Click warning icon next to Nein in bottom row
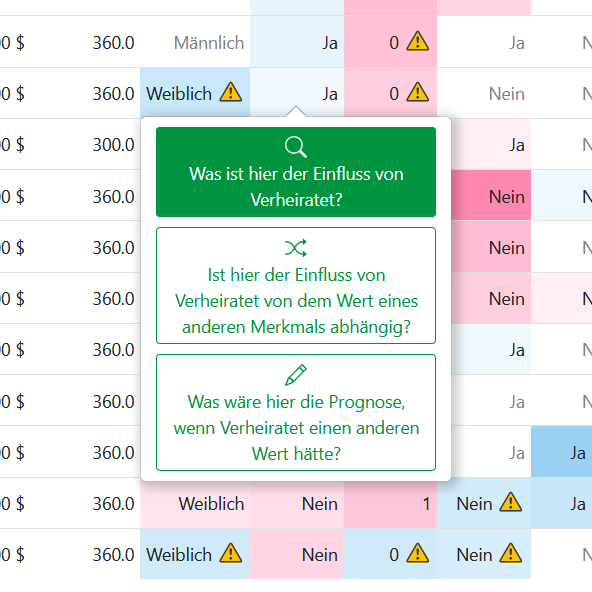The image size is (592, 592). [x=511, y=553]
